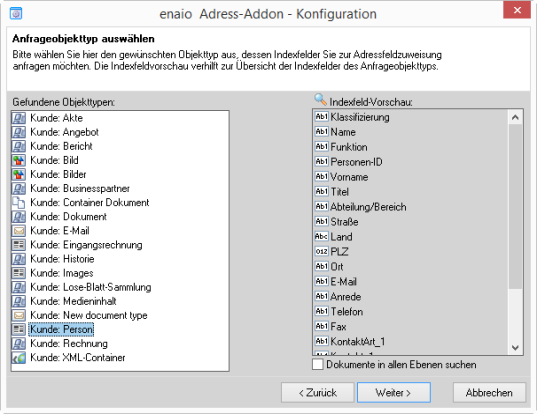537x414 pixels.
Task: Click the Fax index field
Action: tap(338, 326)
